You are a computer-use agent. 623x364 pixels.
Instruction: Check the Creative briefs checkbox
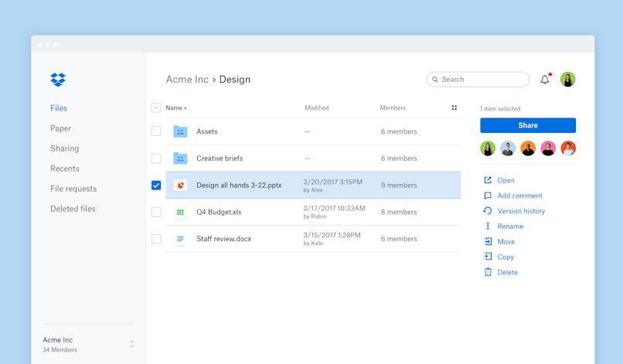click(x=156, y=158)
